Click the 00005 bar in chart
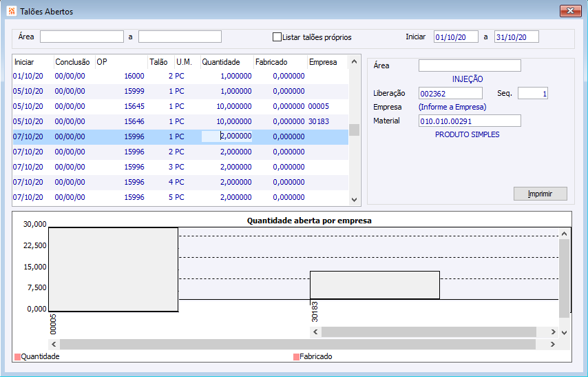 [113, 269]
